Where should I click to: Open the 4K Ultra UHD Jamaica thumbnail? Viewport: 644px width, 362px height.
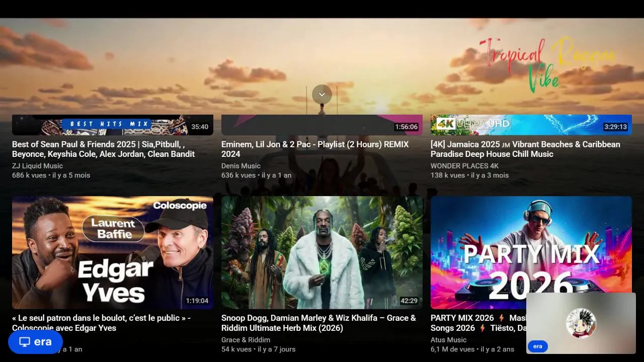[531, 125]
